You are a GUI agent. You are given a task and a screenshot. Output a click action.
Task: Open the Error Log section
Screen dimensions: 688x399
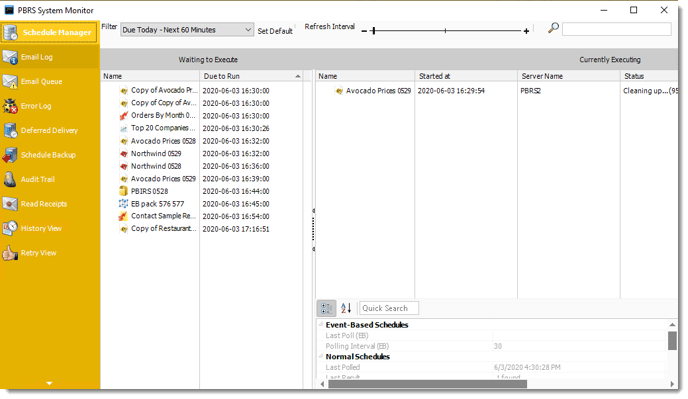tap(49, 106)
